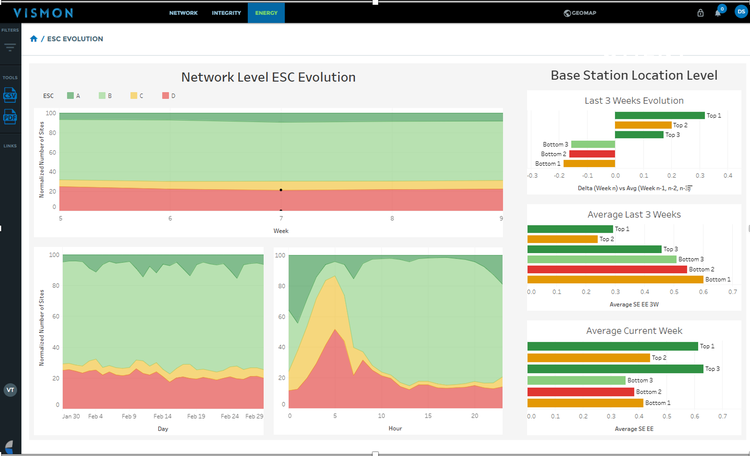Image resolution: width=750 pixels, height=456 pixels.
Task: Click the week 7 data point marker
Action: click(x=281, y=190)
